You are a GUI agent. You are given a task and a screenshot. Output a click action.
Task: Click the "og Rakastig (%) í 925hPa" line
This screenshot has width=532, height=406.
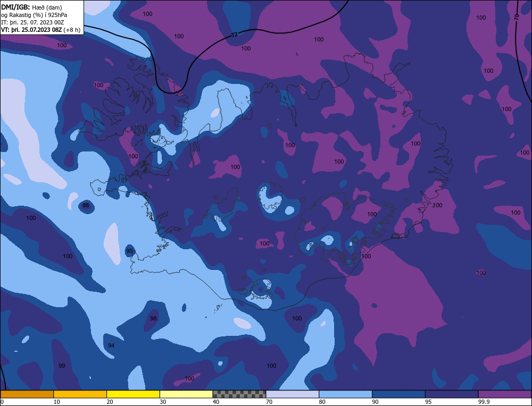[34, 15]
